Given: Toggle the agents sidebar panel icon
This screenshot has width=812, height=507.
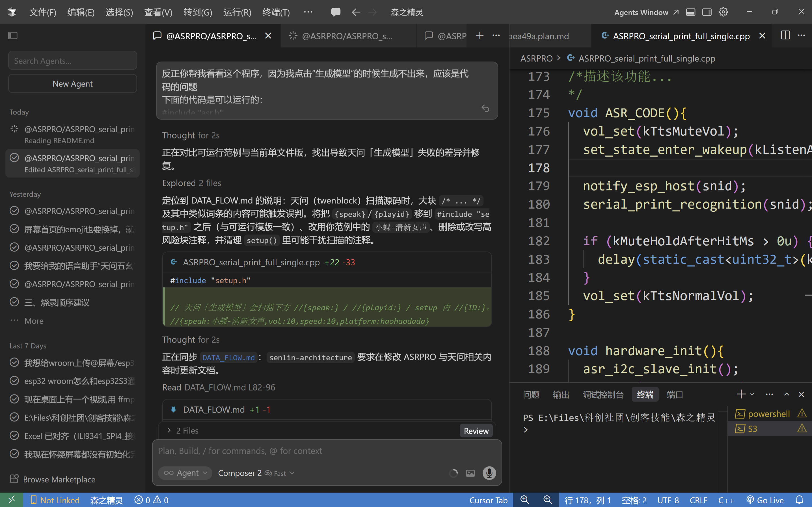Looking at the screenshot, I should tap(13, 36).
